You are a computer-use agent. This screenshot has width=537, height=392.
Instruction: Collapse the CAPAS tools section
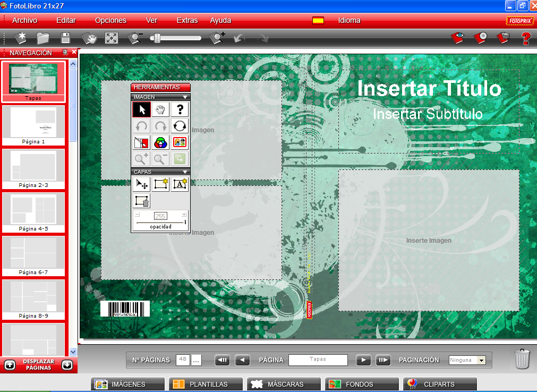pos(185,172)
